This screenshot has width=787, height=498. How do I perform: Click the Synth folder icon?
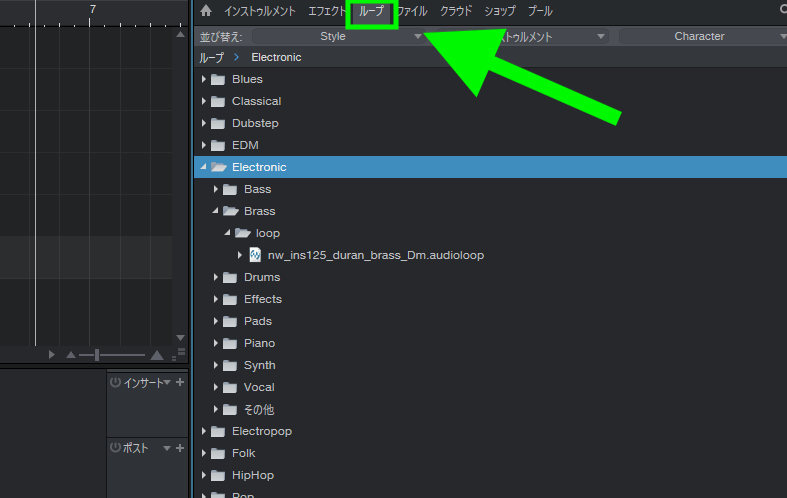click(x=230, y=366)
